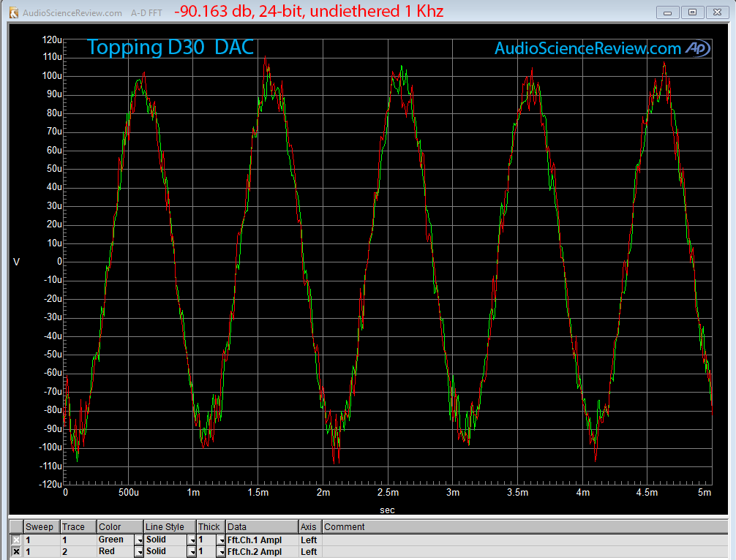736x560 pixels.
Task: Click the red -90.163 db title annotation
Action: 309,11
